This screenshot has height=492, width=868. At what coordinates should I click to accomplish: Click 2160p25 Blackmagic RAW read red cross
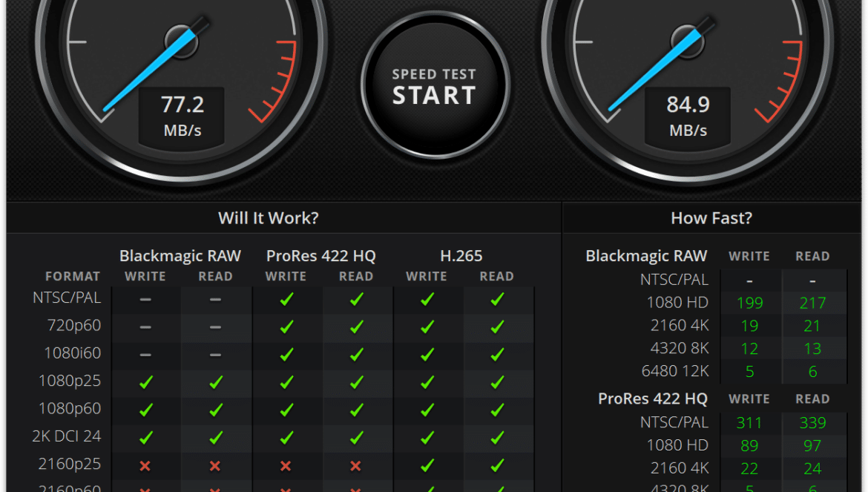coord(215,466)
